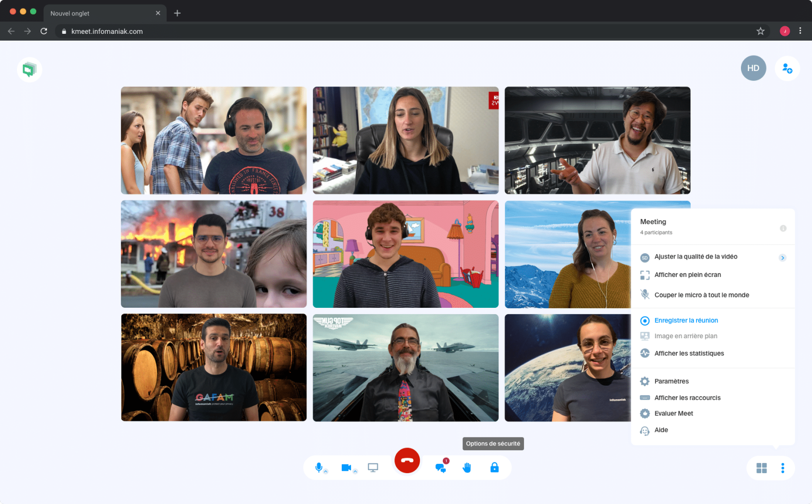Select Enregistrer la réunion
The width and height of the screenshot is (812, 504).
tap(686, 320)
